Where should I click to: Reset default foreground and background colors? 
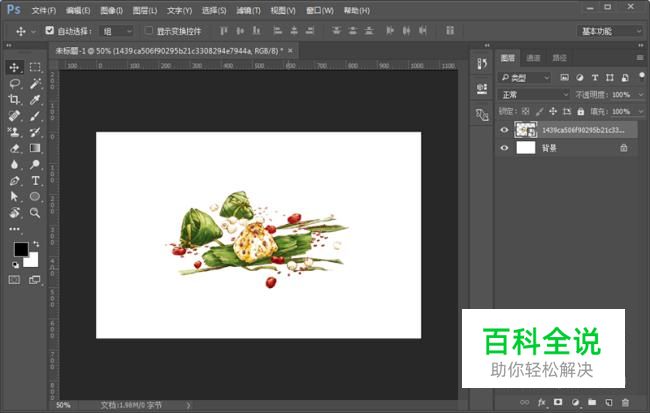[15, 265]
